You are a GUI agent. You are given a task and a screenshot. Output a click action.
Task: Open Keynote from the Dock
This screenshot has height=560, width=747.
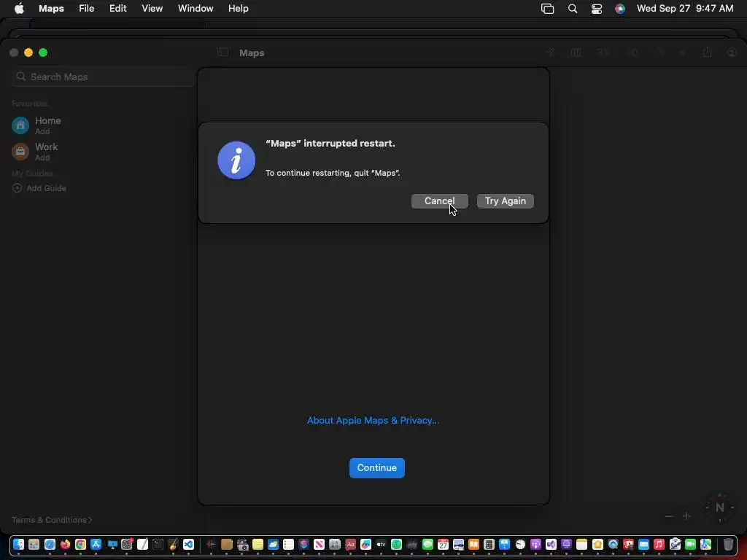pos(505,544)
